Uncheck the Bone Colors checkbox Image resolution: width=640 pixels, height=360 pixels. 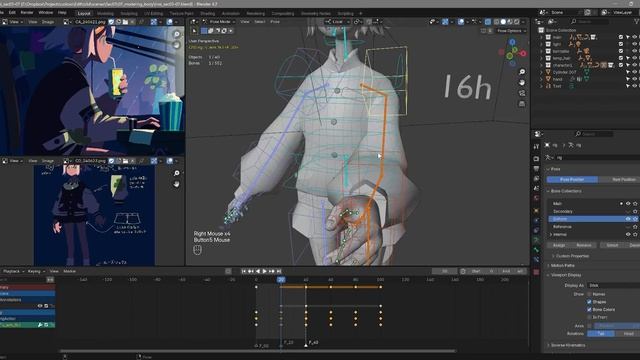589,310
